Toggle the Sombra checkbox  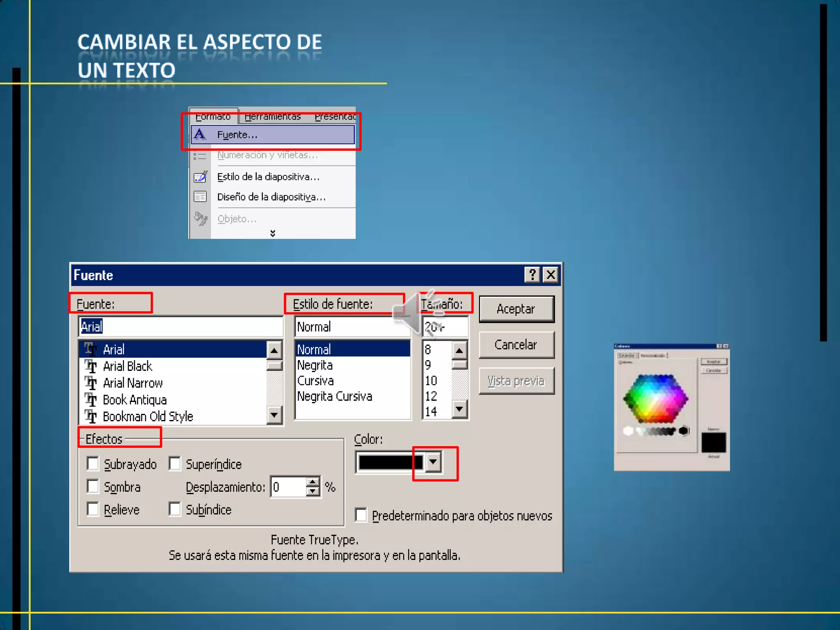click(93, 486)
